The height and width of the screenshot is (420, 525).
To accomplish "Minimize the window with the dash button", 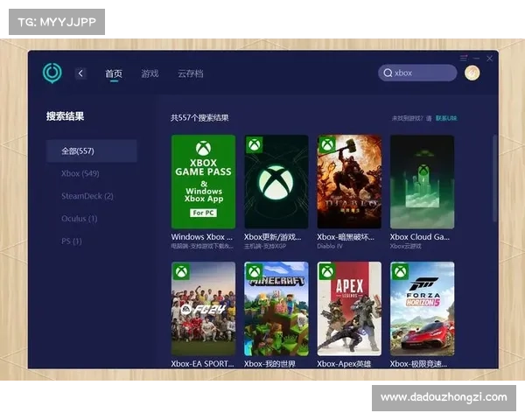I will [x=477, y=59].
